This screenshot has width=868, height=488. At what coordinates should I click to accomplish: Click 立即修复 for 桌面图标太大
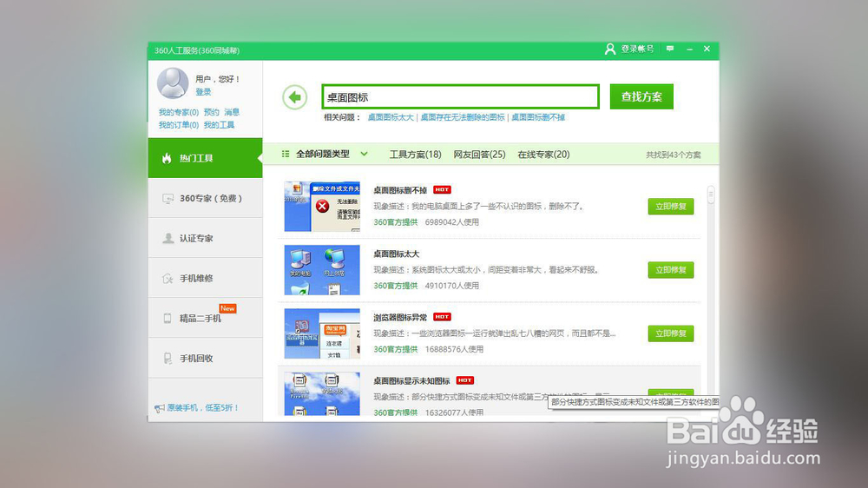671,270
